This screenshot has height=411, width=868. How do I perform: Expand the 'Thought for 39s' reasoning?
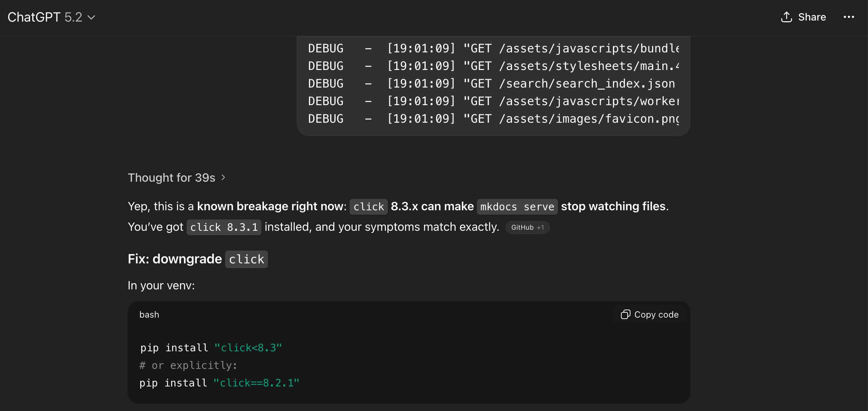[x=172, y=178]
